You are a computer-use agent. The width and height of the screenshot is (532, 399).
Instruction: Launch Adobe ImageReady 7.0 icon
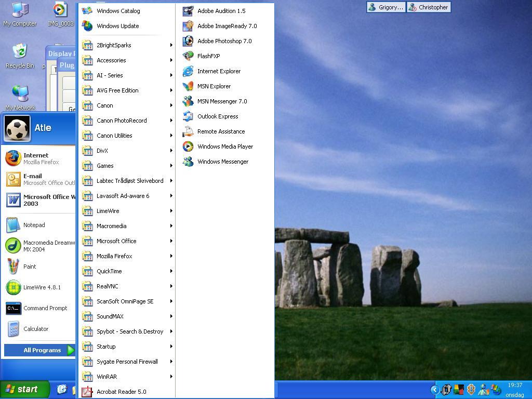pyautogui.click(x=188, y=26)
